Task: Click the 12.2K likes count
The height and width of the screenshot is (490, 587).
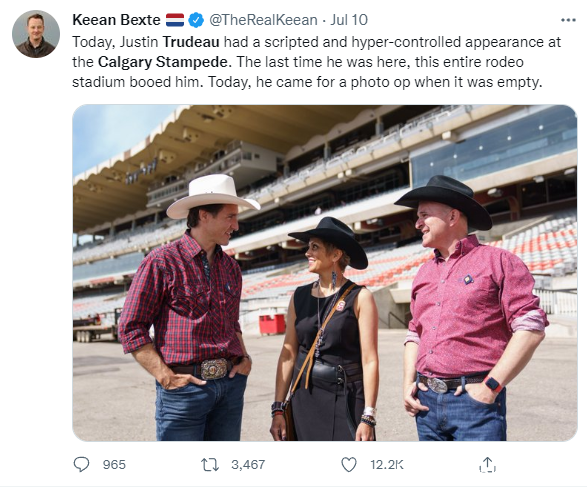Action: (x=387, y=465)
